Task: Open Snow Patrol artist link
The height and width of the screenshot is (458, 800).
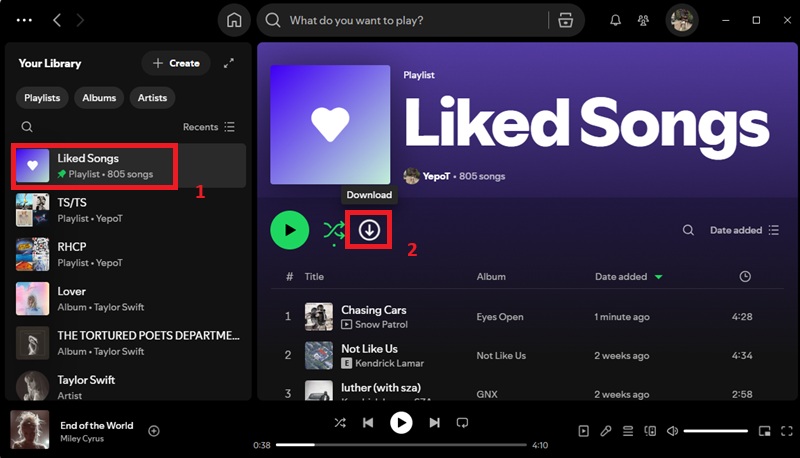Action: point(381,324)
